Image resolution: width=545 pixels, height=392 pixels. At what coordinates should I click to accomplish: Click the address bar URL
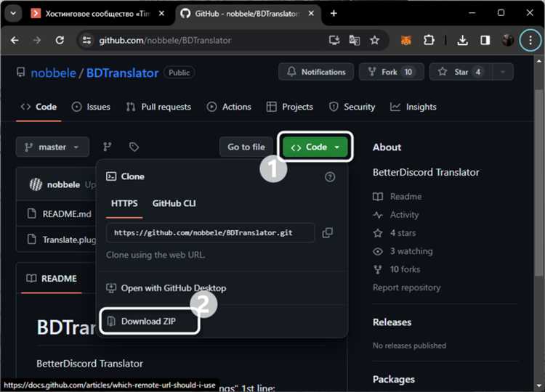(165, 41)
